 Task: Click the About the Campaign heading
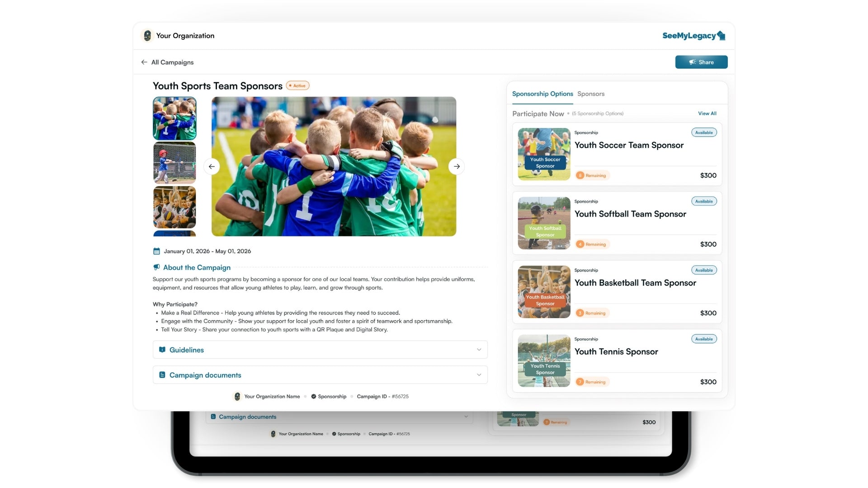click(197, 267)
